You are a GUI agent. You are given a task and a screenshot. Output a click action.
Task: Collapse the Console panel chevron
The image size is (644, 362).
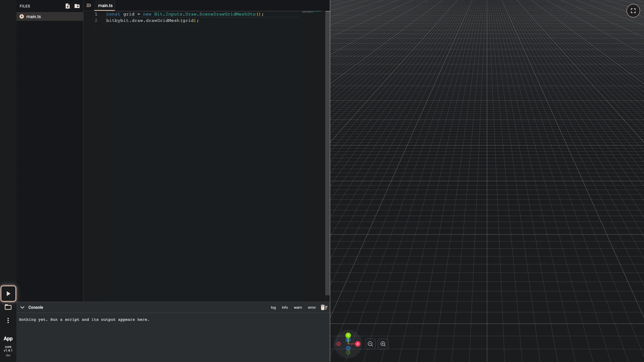coord(22,307)
